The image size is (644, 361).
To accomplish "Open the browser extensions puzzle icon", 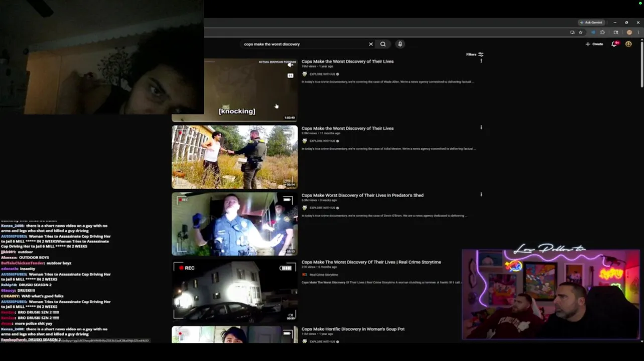I will click(602, 32).
